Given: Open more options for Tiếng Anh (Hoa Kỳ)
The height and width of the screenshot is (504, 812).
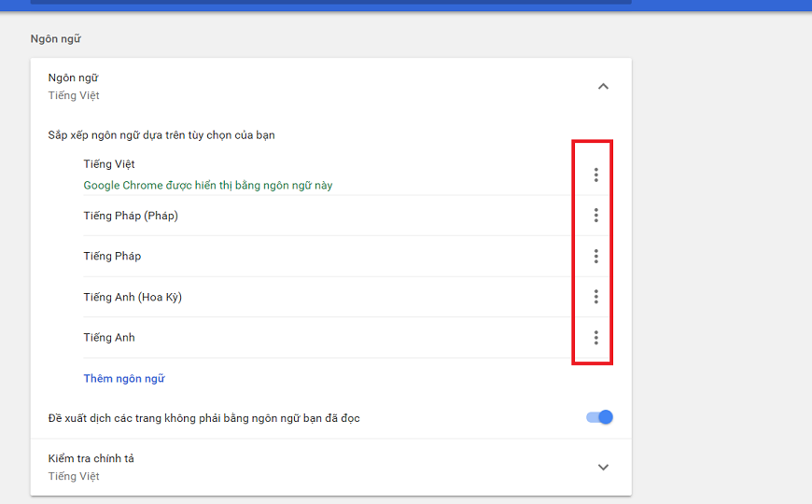Looking at the screenshot, I should click(x=596, y=296).
